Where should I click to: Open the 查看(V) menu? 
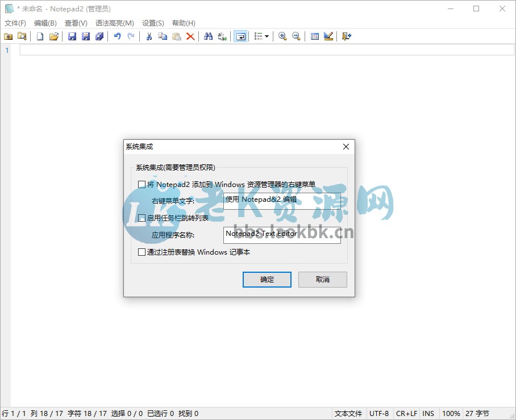click(x=76, y=23)
